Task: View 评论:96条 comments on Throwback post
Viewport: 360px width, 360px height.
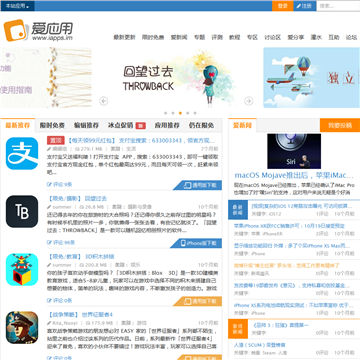Action: tap(61, 242)
